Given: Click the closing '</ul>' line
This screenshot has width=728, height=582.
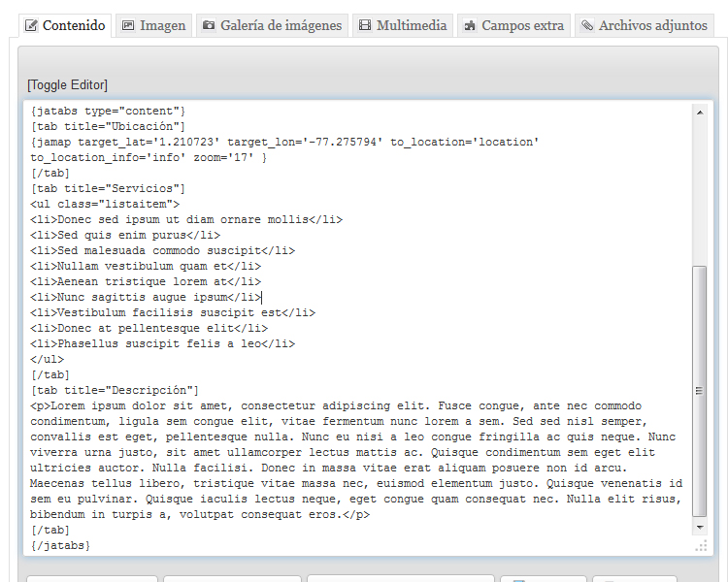Looking at the screenshot, I should point(48,360).
